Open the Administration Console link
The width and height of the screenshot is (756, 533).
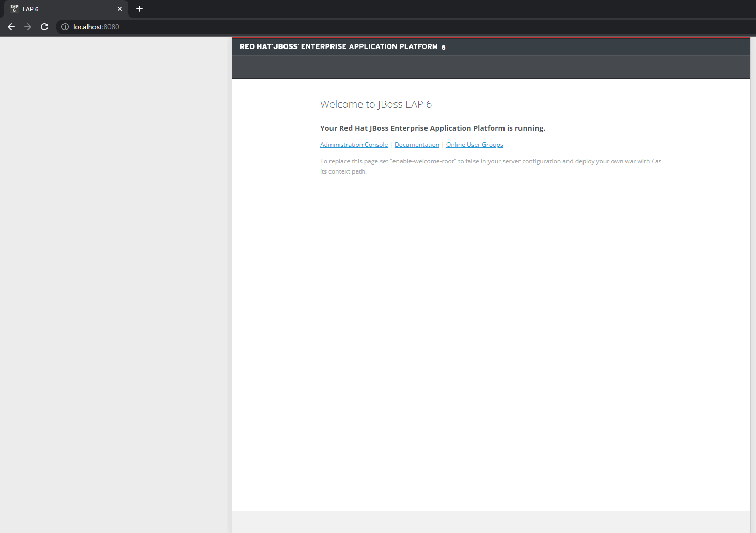click(354, 145)
